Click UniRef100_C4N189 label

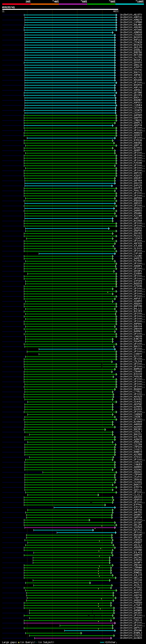(x=131, y=337)
